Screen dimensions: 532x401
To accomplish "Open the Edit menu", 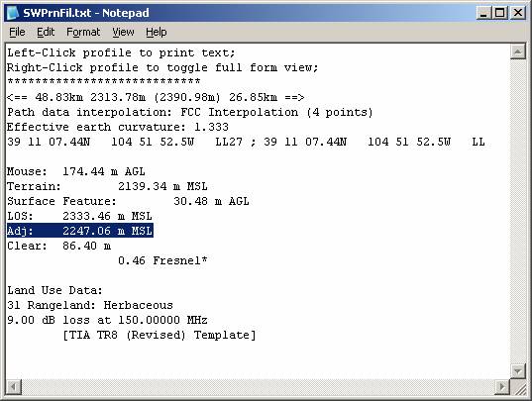I will 46,33.
